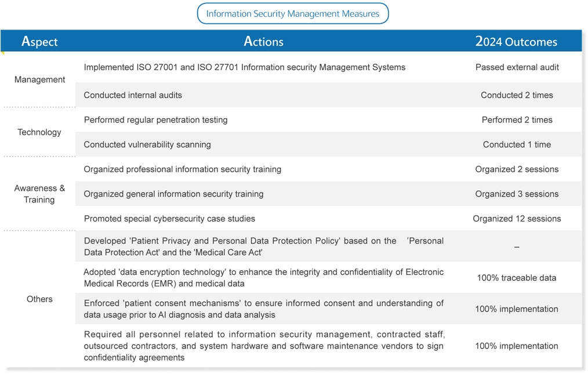The height and width of the screenshot is (374, 588).
Task: Click the professional information security training row
Action: [182, 169]
